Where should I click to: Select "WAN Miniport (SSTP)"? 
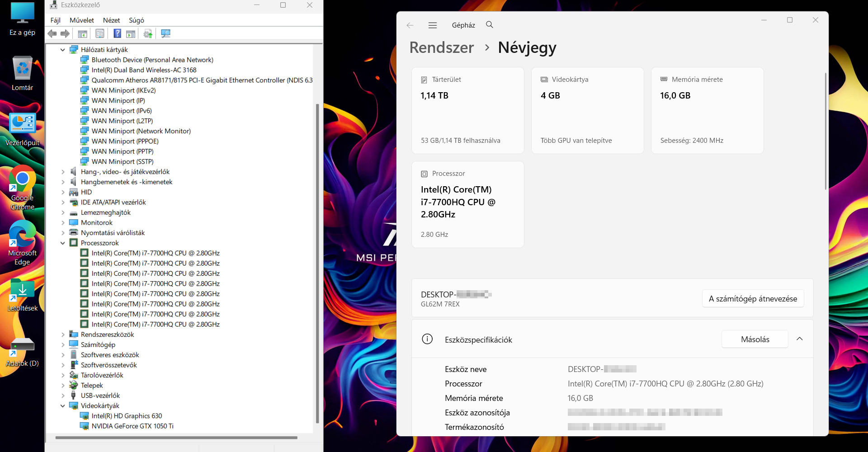coord(123,162)
